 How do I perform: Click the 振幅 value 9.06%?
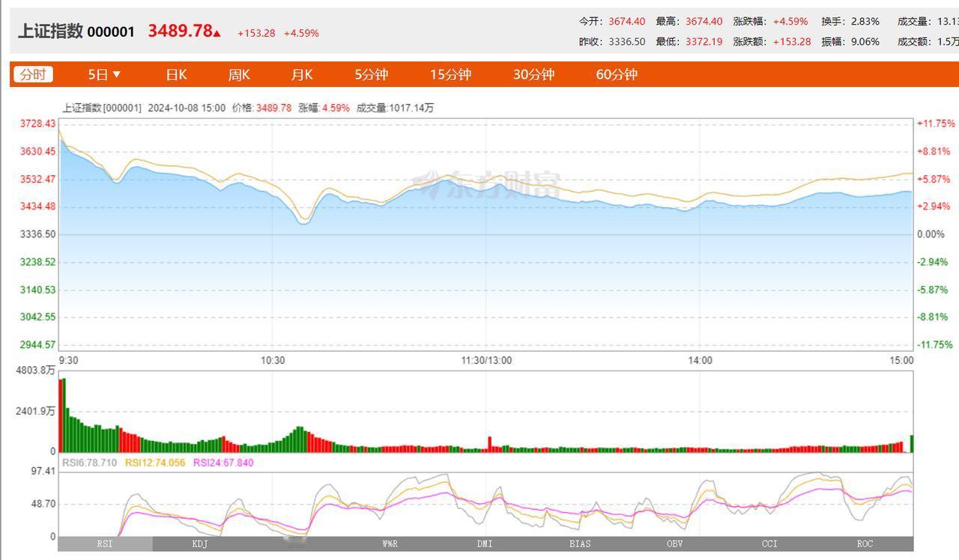pos(865,42)
